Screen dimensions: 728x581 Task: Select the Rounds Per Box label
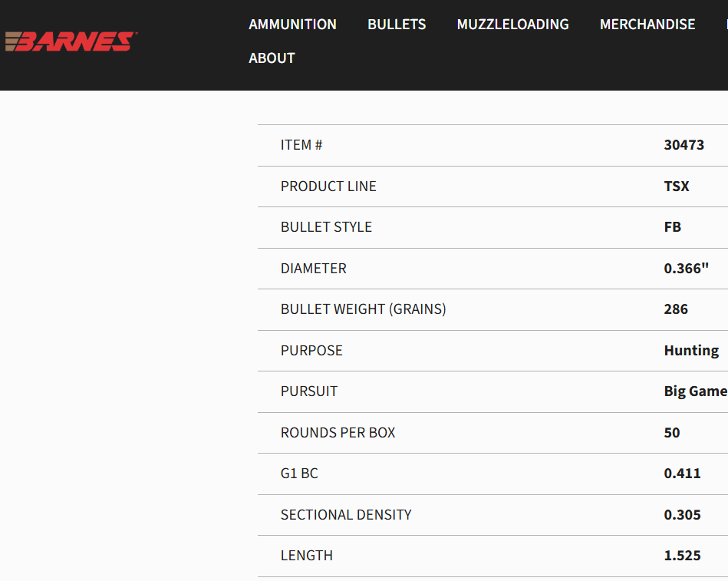[338, 433]
